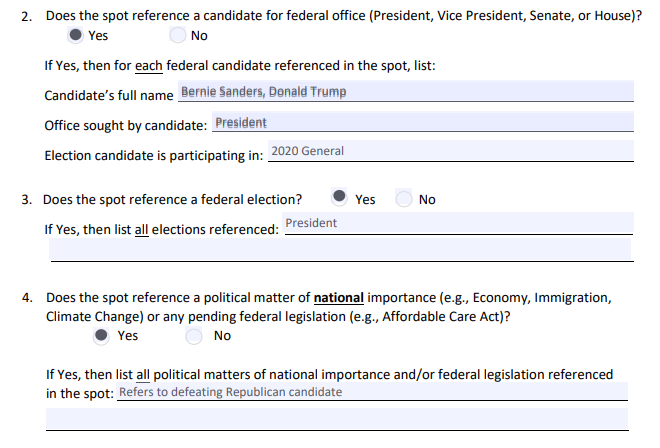Click the Candidate's full name input field
The height and width of the screenshot is (448, 660).
pyautogui.click(x=405, y=92)
